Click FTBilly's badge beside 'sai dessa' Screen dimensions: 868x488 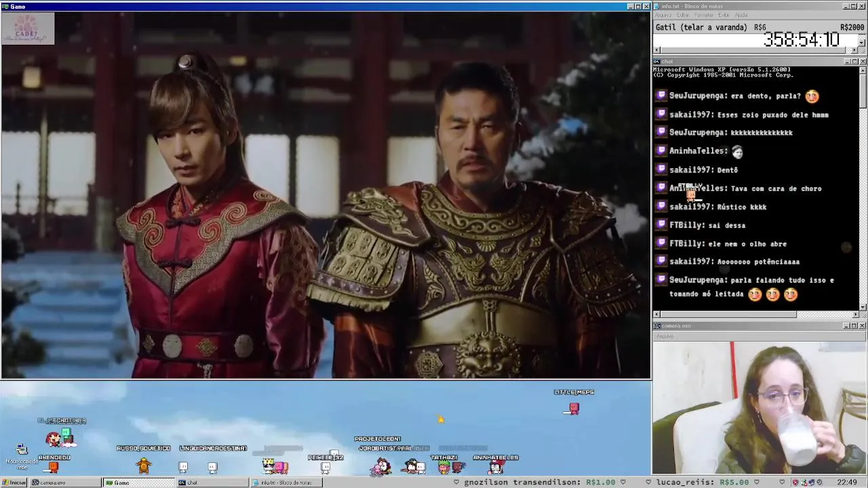[661, 225]
